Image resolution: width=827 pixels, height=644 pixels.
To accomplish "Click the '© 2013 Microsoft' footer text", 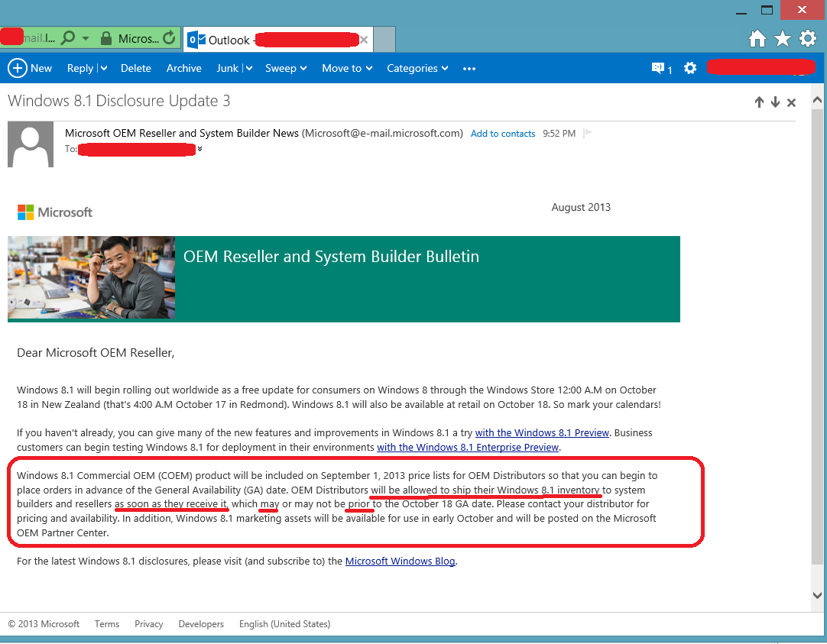I will 44,624.
